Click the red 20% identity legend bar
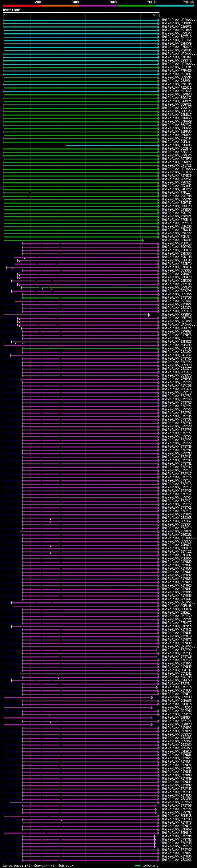The image size is (197, 868). click(x=22, y=6)
